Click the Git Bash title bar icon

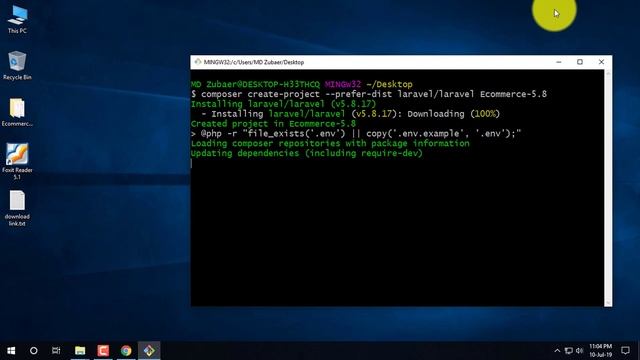click(x=198, y=62)
